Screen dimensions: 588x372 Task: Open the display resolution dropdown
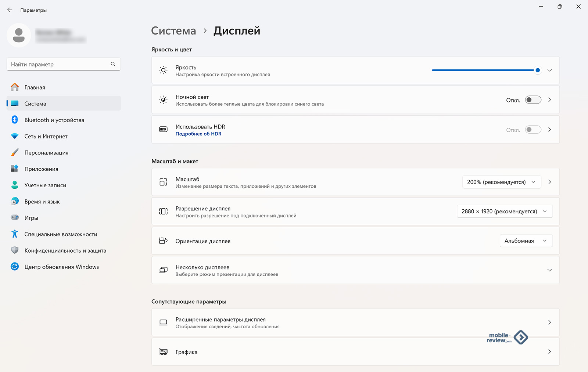504,212
